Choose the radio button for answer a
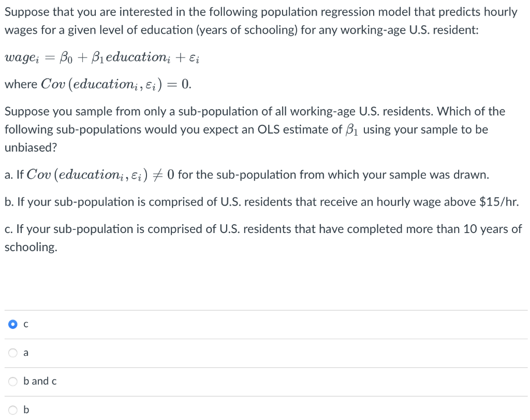This screenshot has height=420, width=530. point(13,353)
